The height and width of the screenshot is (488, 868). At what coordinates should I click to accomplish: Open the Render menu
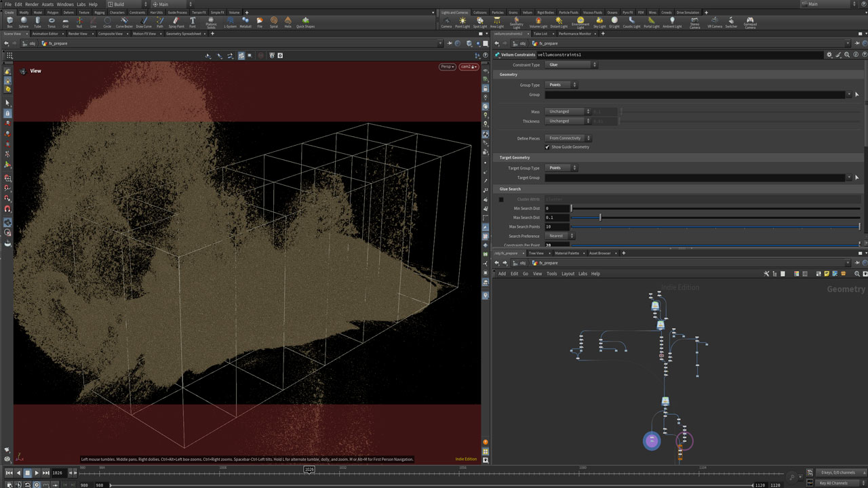pos(32,4)
